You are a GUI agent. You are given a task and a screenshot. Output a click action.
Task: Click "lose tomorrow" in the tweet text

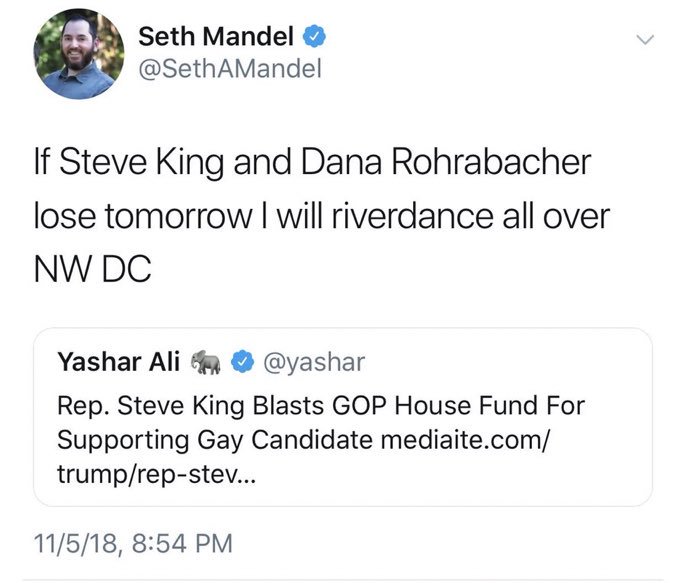tap(144, 216)
